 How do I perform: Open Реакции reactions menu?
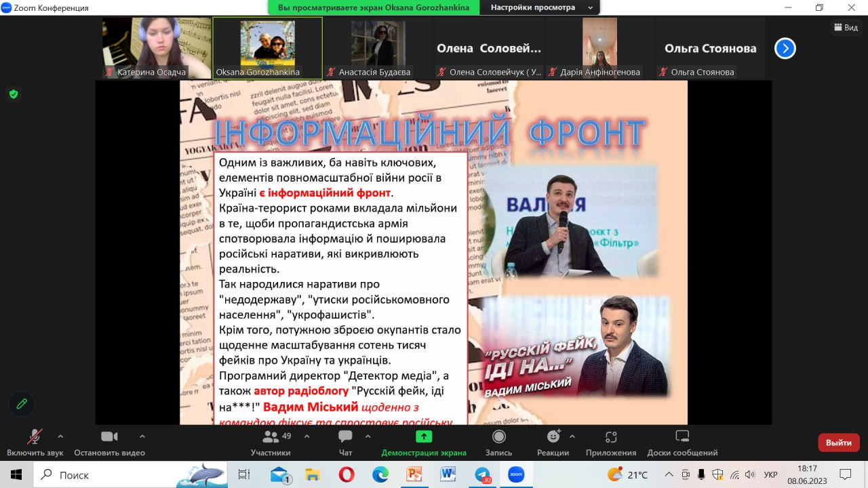[553, 443]
